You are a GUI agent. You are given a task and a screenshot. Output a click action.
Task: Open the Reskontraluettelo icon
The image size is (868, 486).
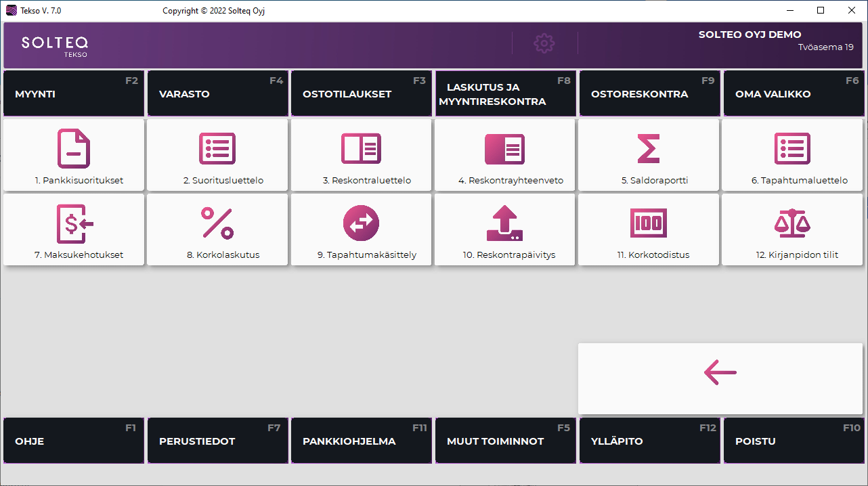coord(361,148)
